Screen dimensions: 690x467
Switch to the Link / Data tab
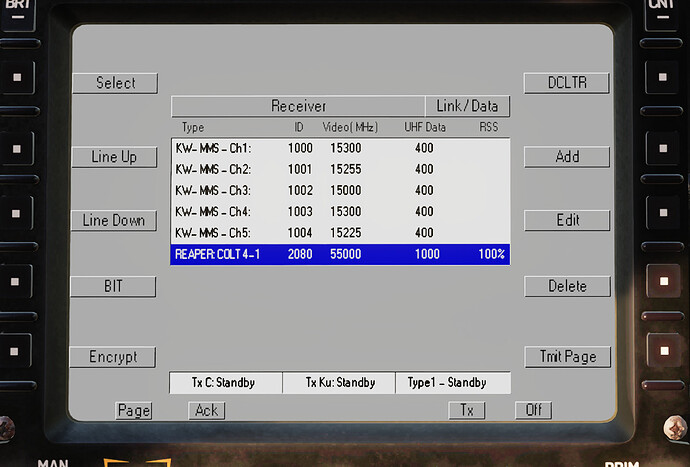[x=467, y=106]
